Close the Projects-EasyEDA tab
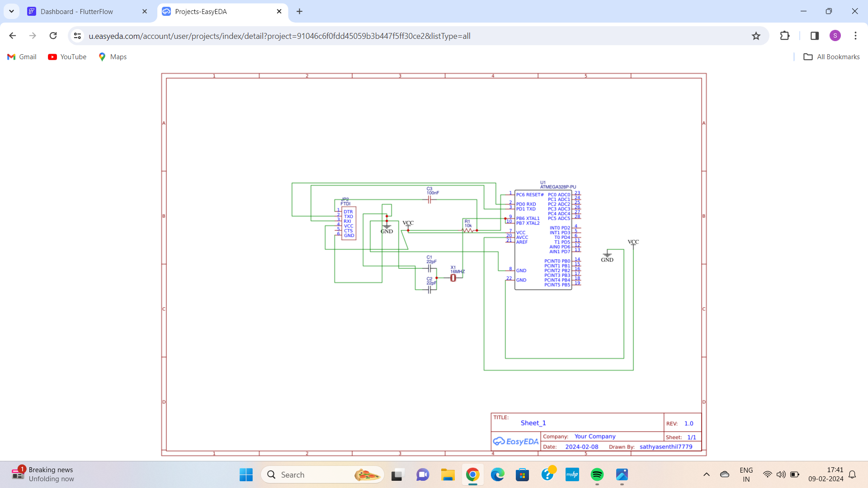The image size is (868, 488). [279, 12]
